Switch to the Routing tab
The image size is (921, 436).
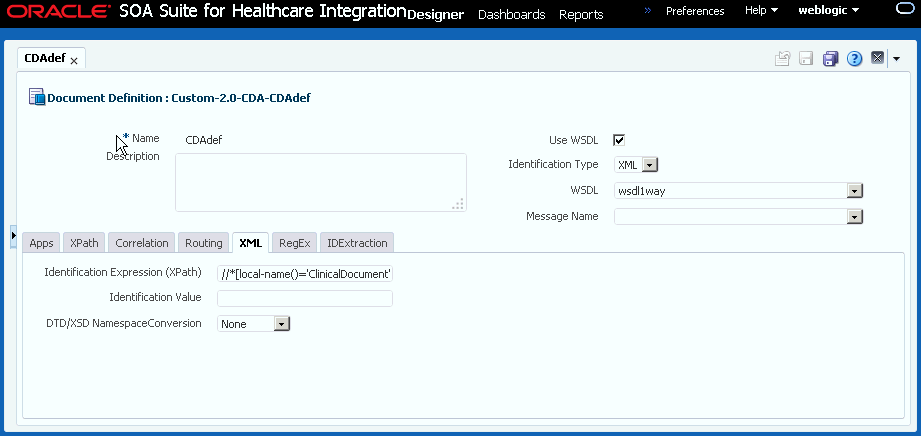click(204, 243)
